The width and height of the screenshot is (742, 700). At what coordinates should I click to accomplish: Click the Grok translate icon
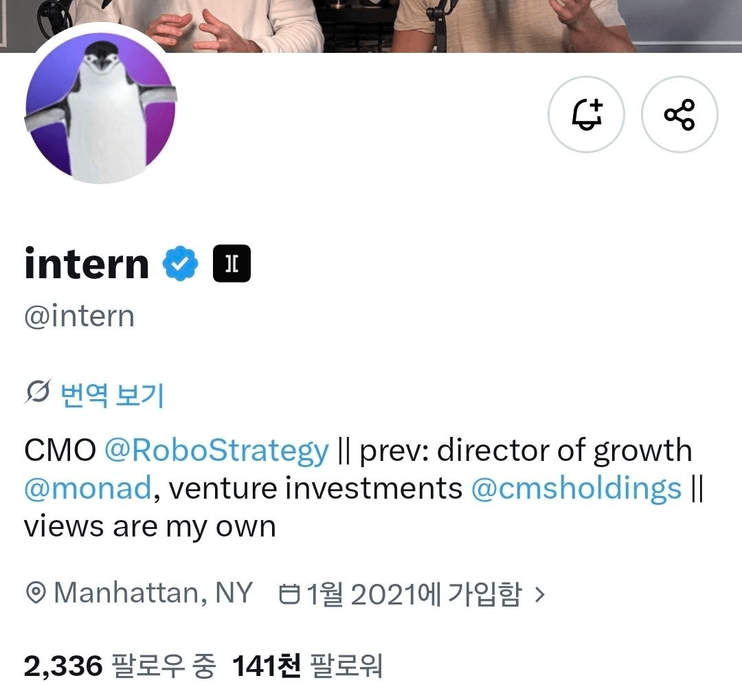[x=37, y=392]
